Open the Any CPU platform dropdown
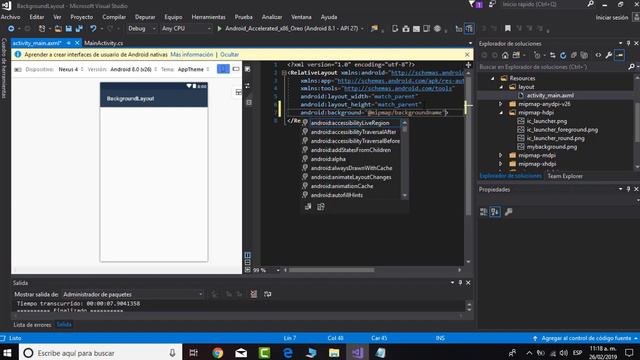Image resolution: width=640 pixels, height=360 pixels. [x=186, y=29]
